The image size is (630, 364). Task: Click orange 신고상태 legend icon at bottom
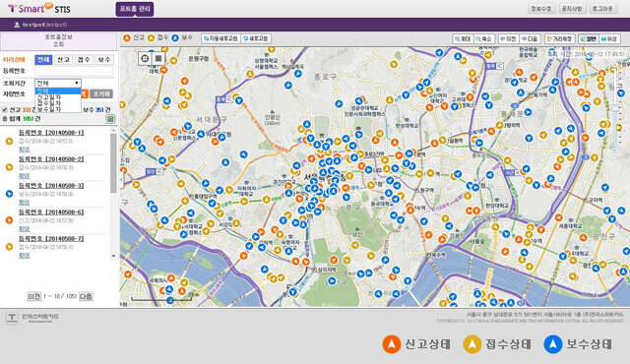click(x=392, y=344)
